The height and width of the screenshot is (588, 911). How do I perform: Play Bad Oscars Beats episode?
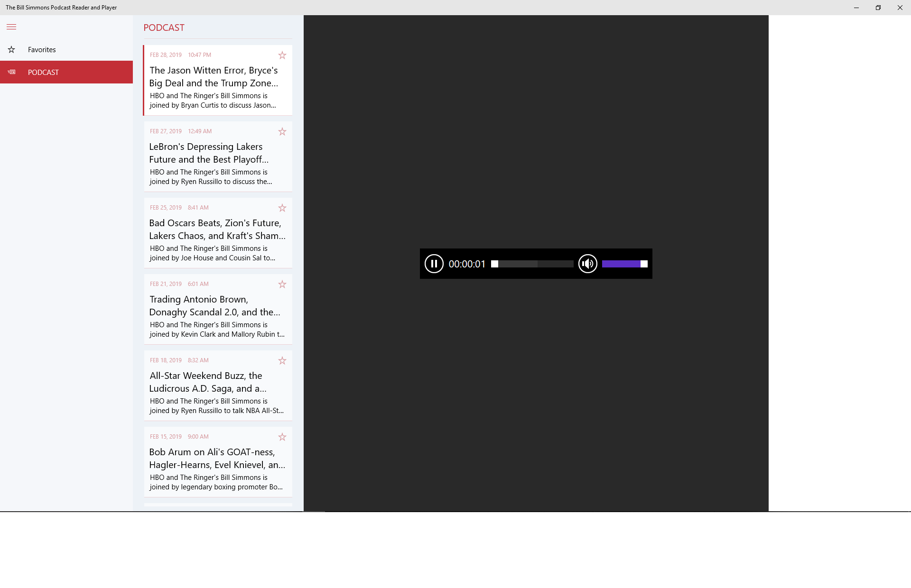click(x=217, y=230)
